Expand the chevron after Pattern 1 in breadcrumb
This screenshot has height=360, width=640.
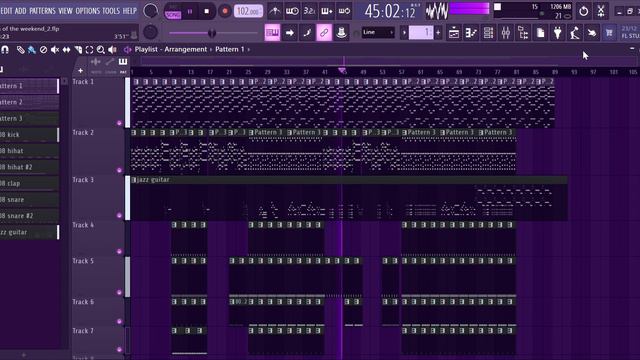point(249,49)
